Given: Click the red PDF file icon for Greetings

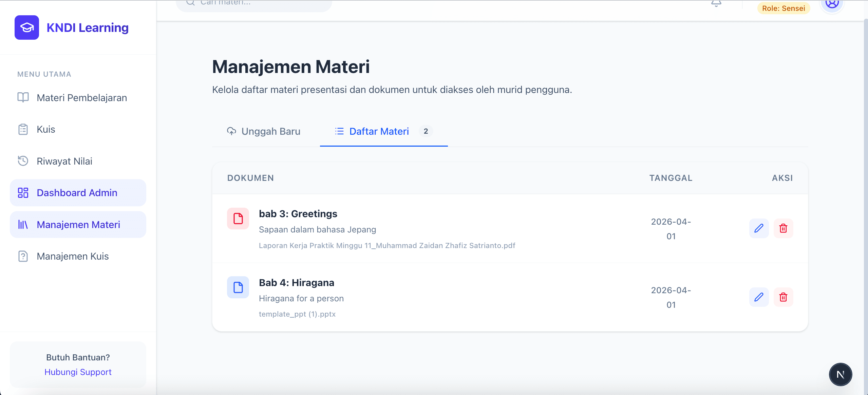Looking at the screenshot, I should (x=238, y=219).
